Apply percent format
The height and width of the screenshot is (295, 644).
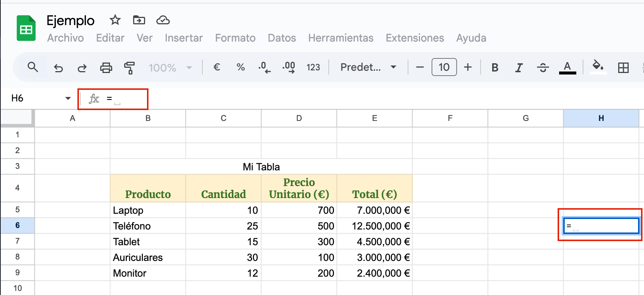tap(240, 67)
